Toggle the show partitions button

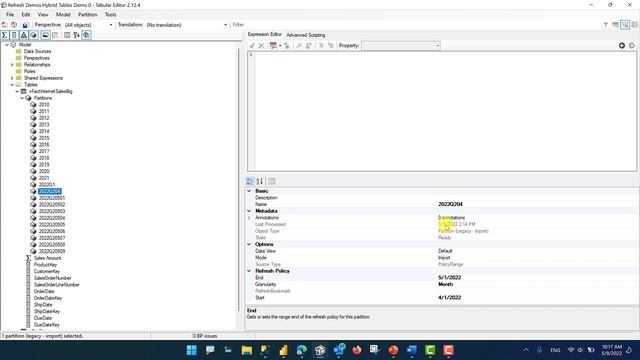pyautogui.click(x=33, y=35)
